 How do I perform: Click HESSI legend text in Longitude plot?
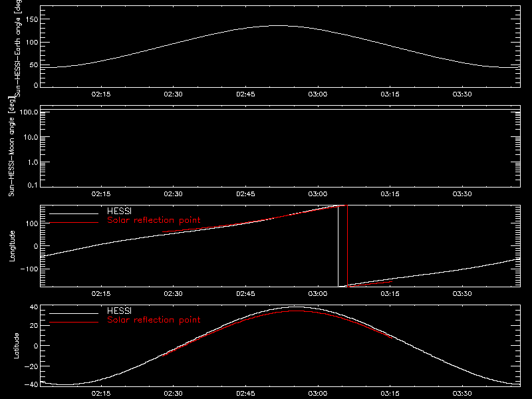coord(119,211)
